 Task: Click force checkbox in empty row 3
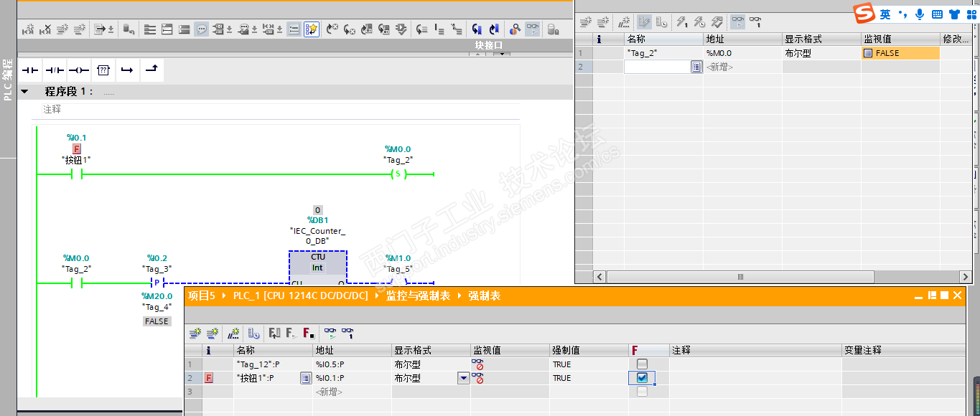642,392
